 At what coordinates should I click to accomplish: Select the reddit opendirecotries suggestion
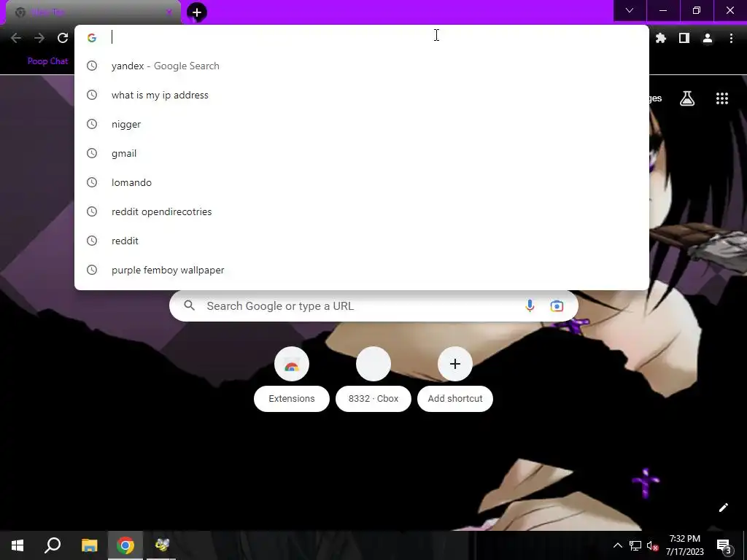(362, 211)
